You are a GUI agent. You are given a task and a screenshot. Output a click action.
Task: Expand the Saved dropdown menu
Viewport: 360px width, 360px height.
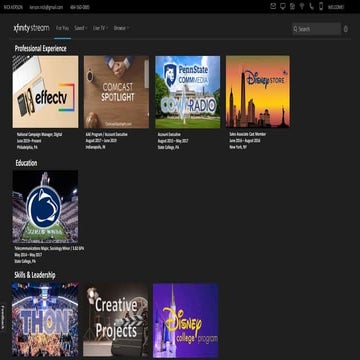tap(80, 28)
